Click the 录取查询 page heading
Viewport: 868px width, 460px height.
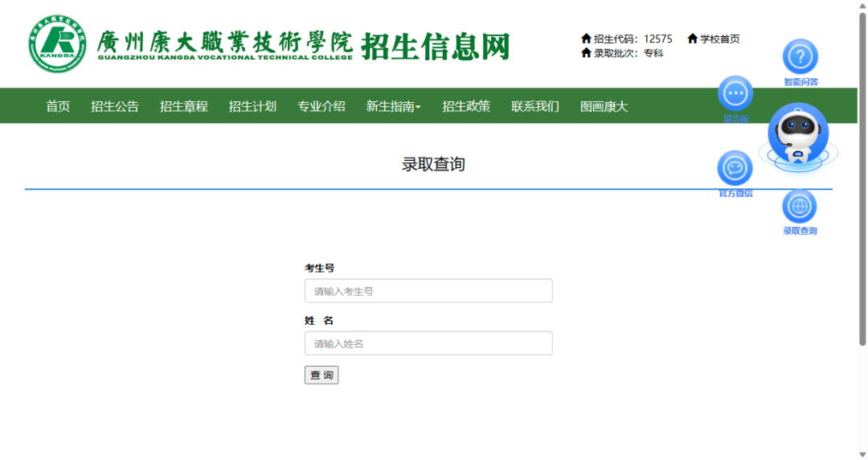coord(433,164)
